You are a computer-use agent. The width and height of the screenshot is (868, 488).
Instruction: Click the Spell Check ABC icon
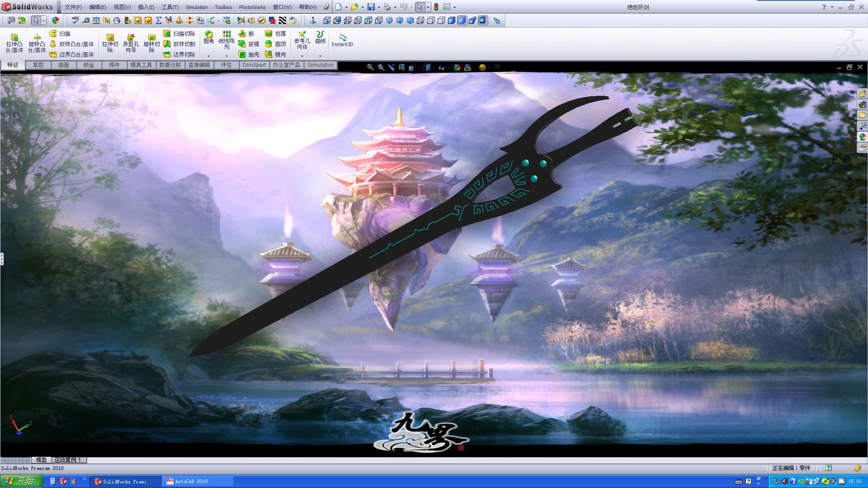tap(75, 20)
